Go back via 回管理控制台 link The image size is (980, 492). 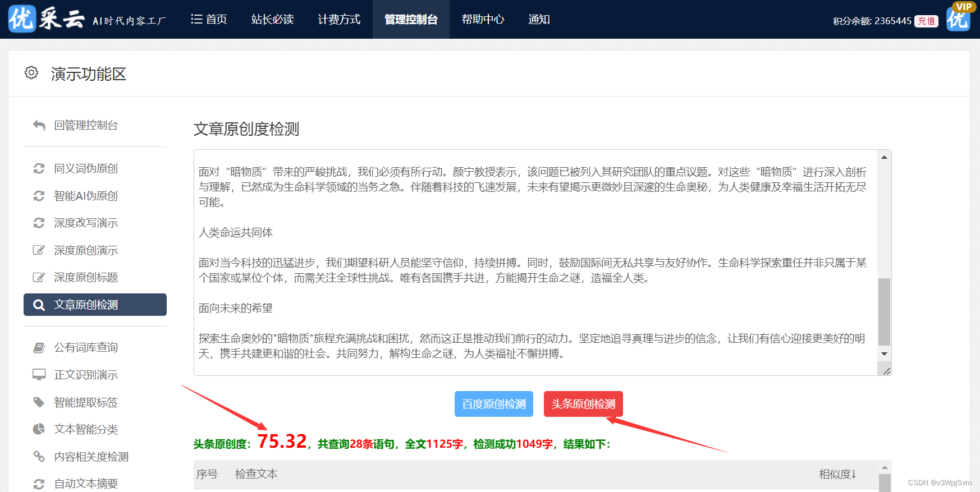[x=86, y=125]
